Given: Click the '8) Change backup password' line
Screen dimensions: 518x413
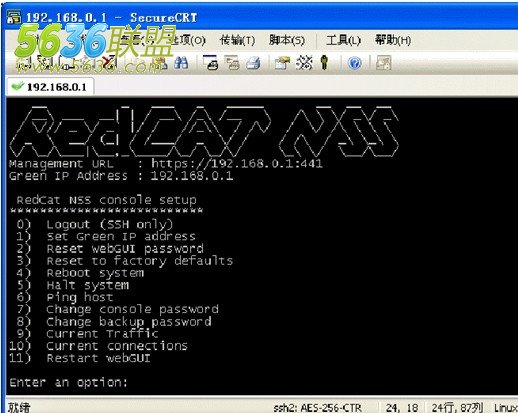Looking at the screenshot, I should click(114, 322).
